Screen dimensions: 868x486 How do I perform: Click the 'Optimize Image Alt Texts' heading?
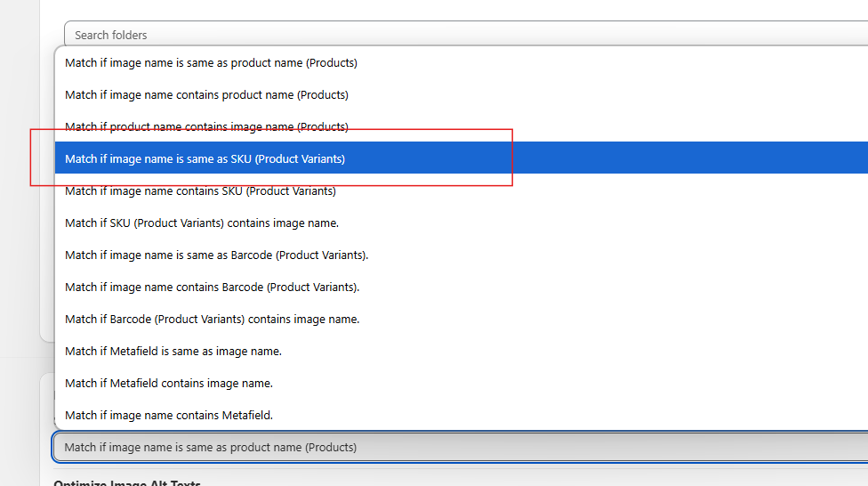tap(127, 483)
